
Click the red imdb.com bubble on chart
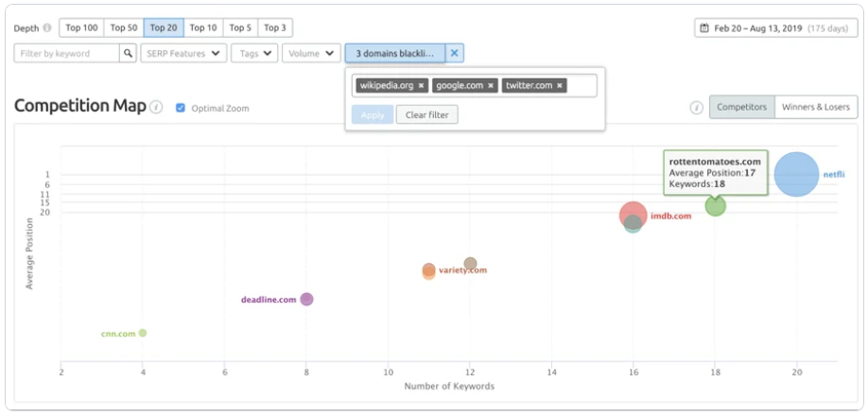pyautogui.click(x=632, y=216)
